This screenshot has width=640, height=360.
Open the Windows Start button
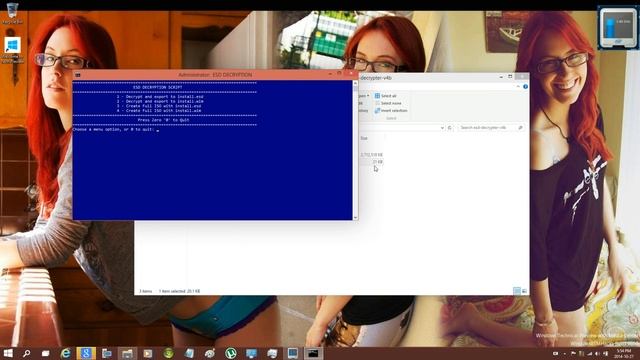(8, 353)
